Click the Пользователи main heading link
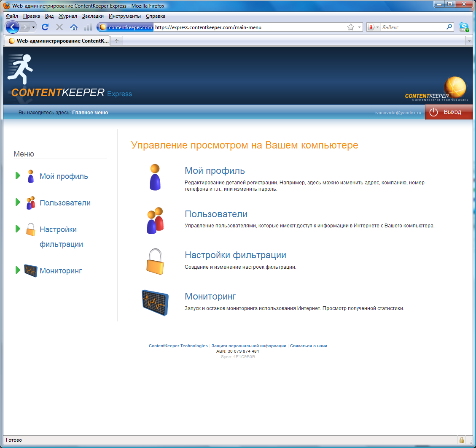476x448 pixels. (216, 214)
